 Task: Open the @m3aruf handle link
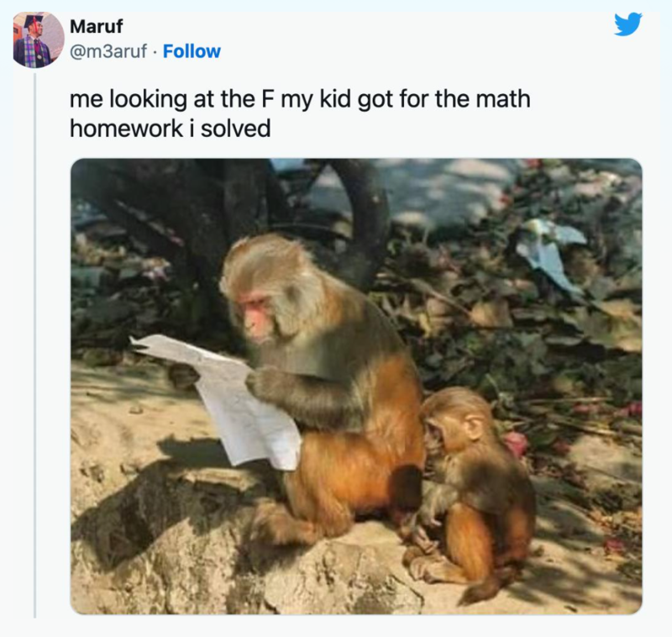(x=108, y=51)
